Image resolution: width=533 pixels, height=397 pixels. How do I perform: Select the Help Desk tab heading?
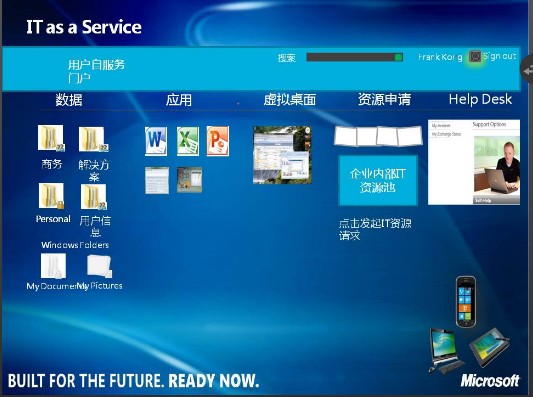[480, 99]
